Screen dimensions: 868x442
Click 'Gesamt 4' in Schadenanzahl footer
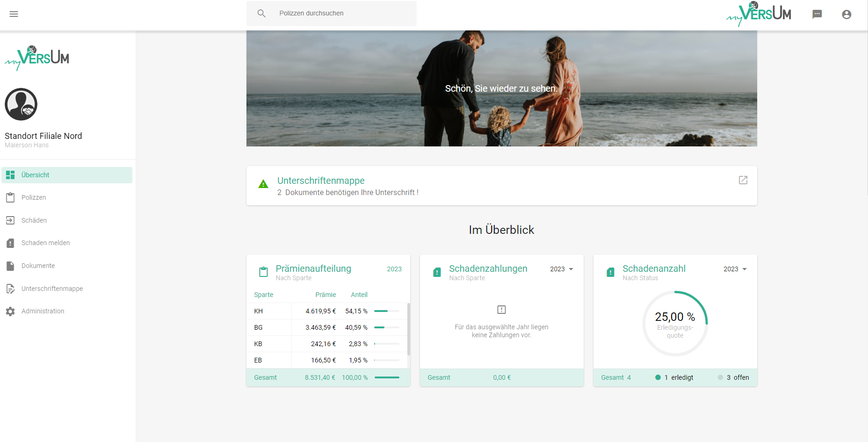616,377
